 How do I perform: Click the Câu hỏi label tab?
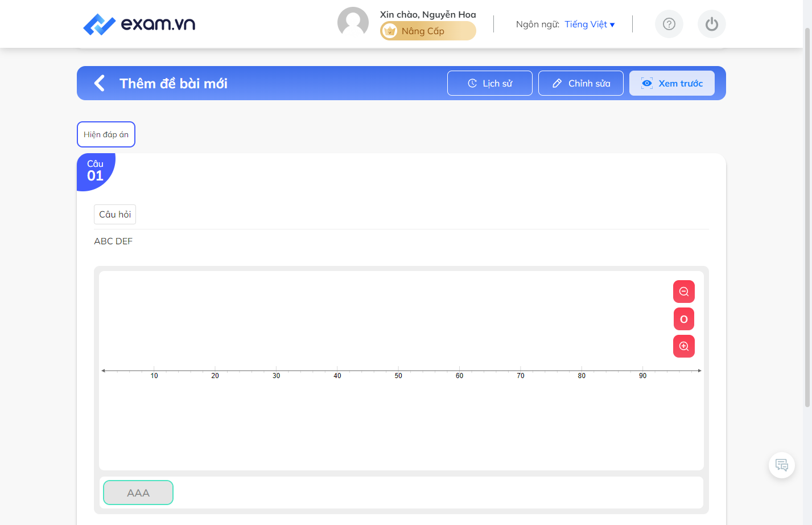tap(115, 214)
